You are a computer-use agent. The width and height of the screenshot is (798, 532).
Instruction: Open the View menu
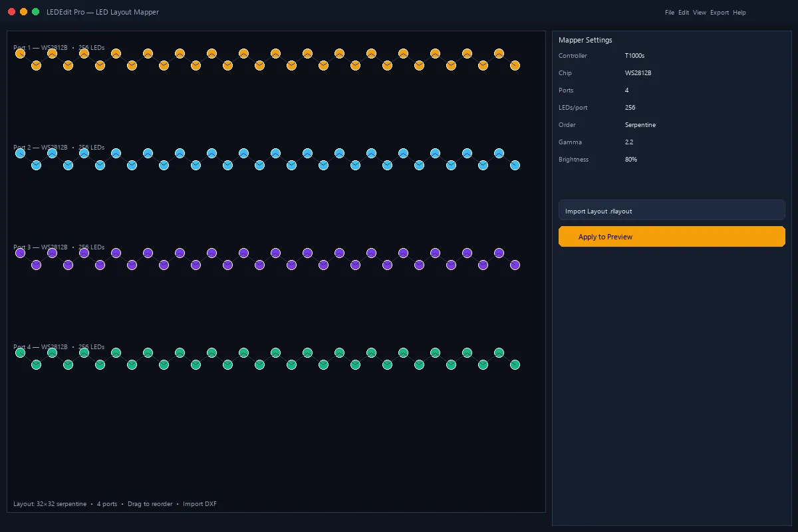(x=700, y=13)
